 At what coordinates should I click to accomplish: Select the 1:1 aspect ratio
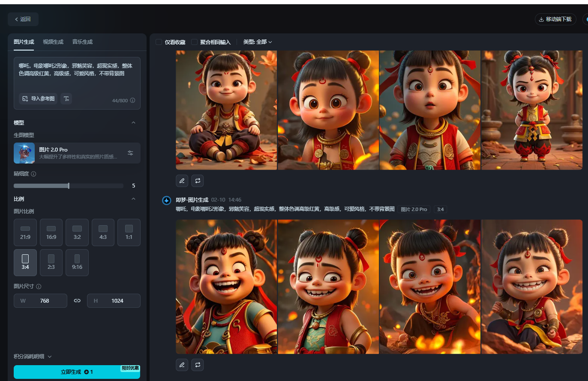129,232
